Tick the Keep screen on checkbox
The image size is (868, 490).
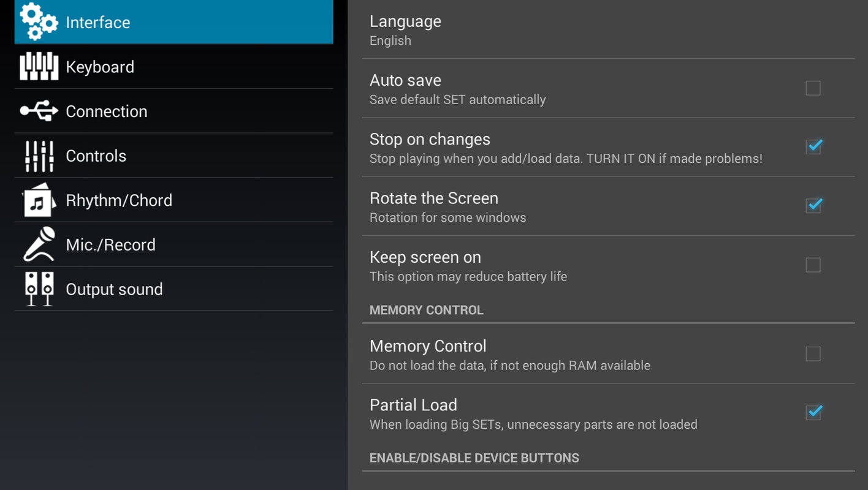tap(813, 265)
